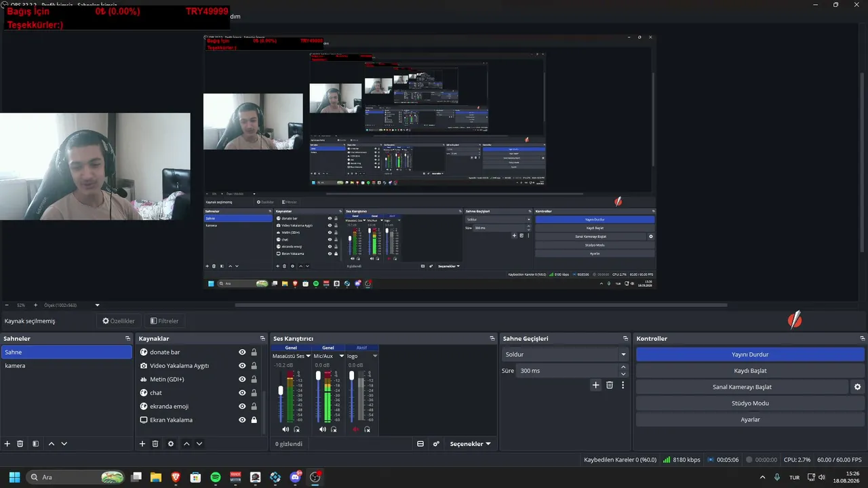Pop out the Sahneler dock

click(x=127, y=338)
